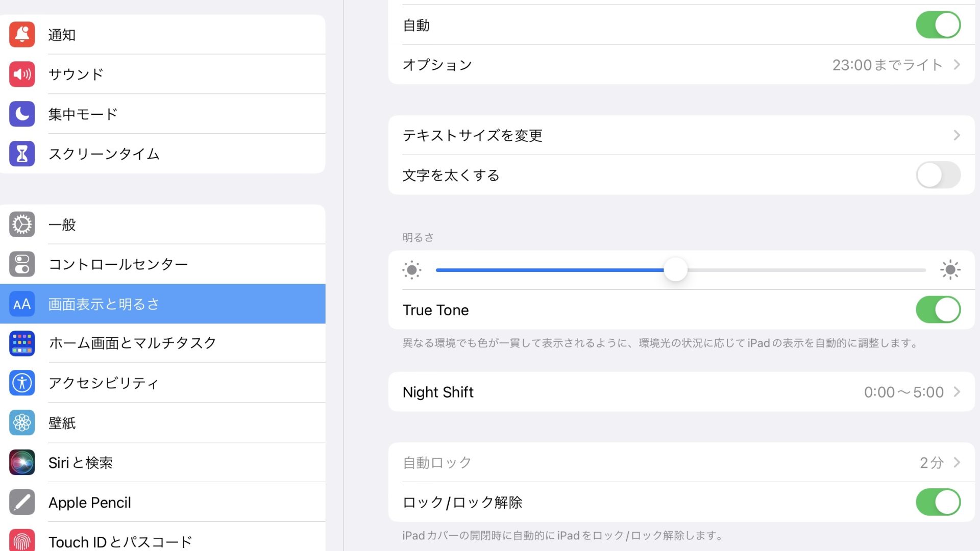The height and width of the screenshot is (551, 980).
Task: Select ホーム画面とマルチタスク sidebar item
Action: [x=133, y=343]
